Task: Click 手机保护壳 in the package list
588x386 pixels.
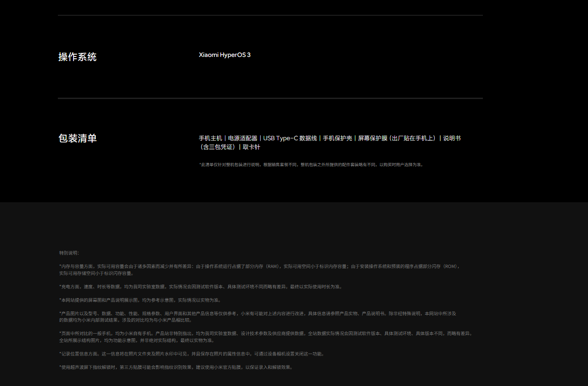Action: pyautogui.click(x=337, y=138)
